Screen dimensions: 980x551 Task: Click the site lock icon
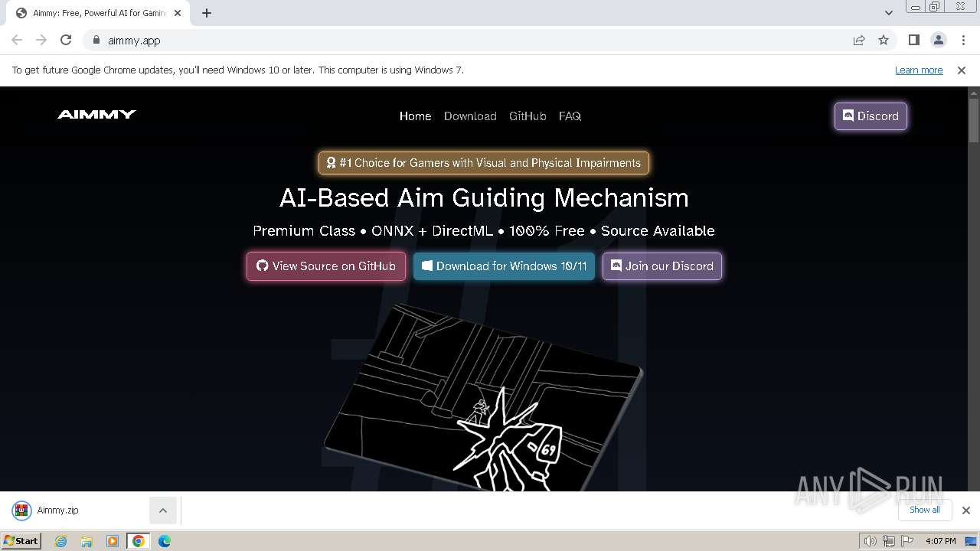click(96, 41)
